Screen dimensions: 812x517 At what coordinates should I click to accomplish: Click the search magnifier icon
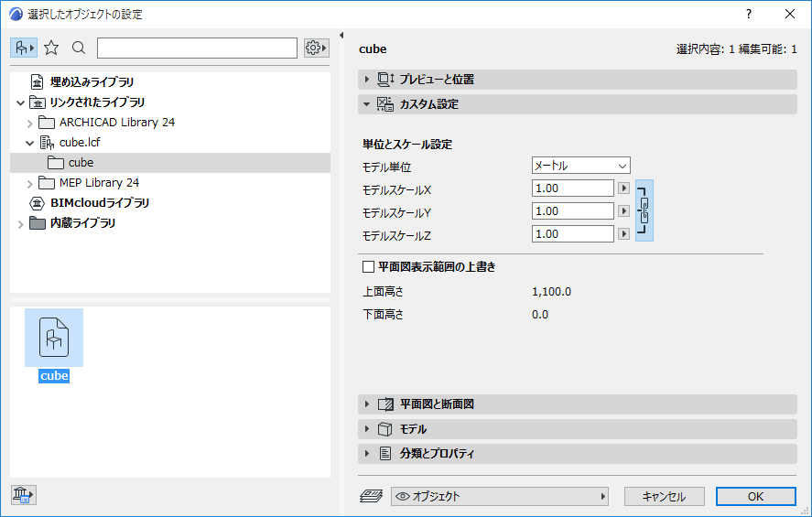(79, 48)
